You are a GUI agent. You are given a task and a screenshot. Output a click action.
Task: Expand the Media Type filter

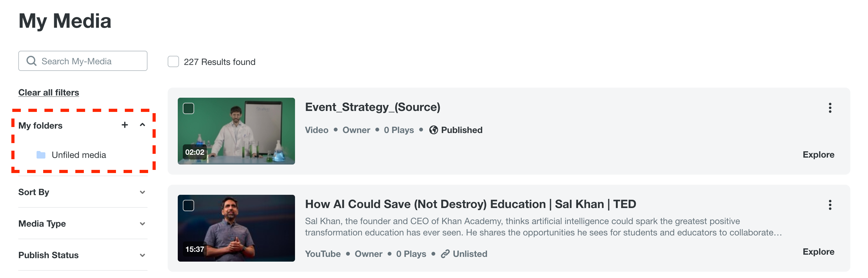[x=142, y=224]
